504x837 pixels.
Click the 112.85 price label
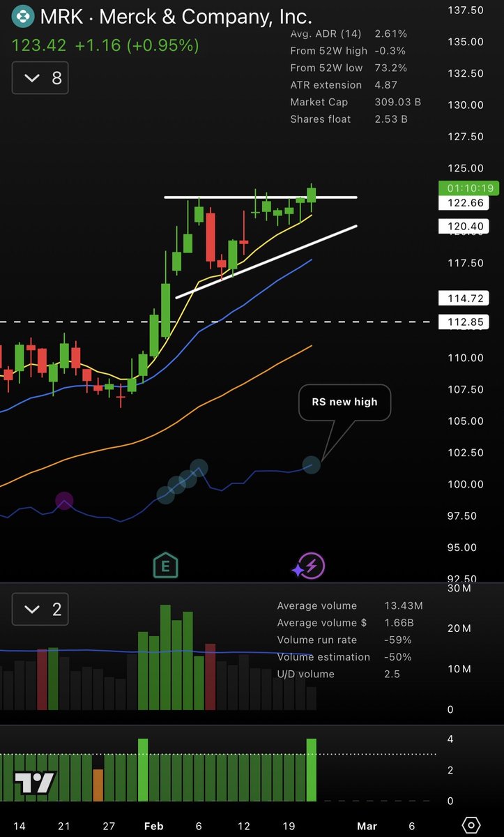pos(464,322)
